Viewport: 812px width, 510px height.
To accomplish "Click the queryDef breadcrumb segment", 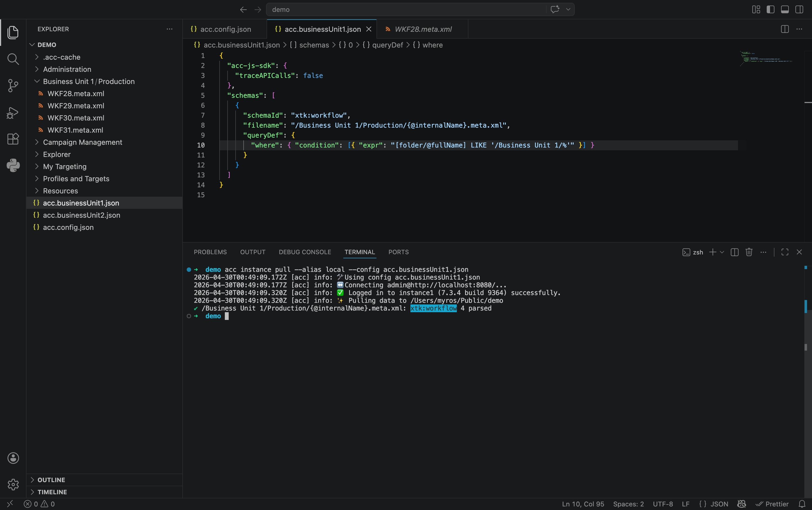I will (x=383, y=45).
